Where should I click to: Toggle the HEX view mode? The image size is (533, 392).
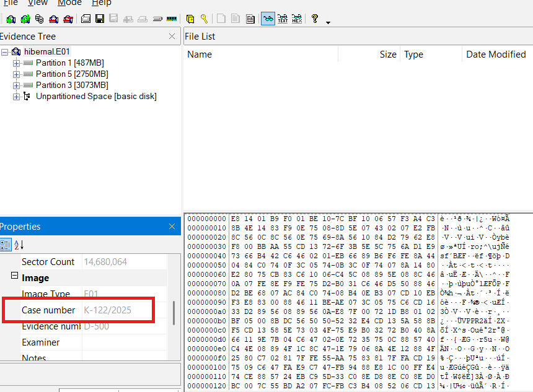click(297, 19)
